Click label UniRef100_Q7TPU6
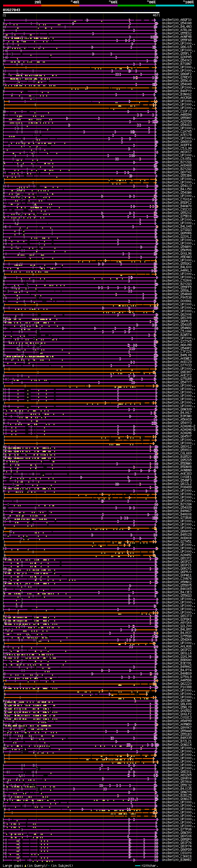197x868 pixels. (x=177, y=829)
